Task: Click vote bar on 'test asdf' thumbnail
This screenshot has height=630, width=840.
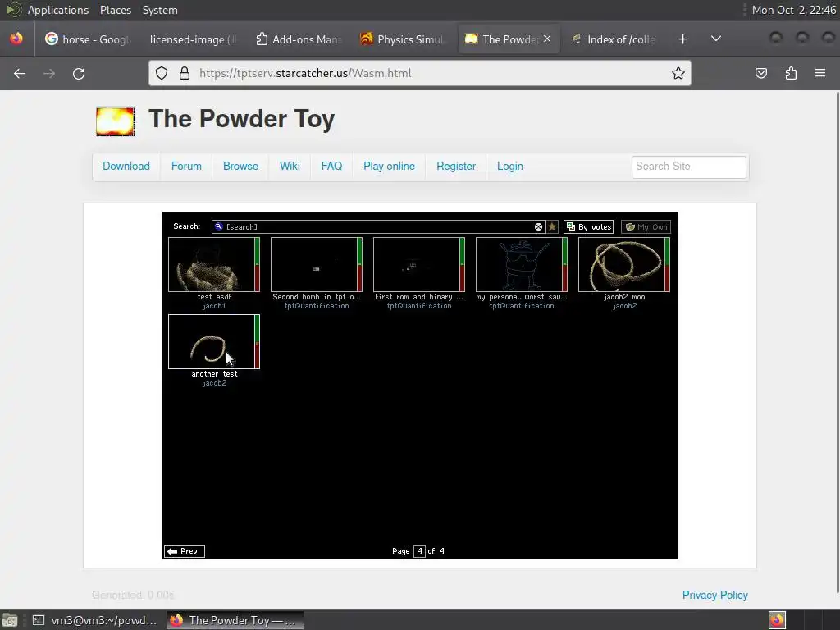Action: (x=257, y=265)
